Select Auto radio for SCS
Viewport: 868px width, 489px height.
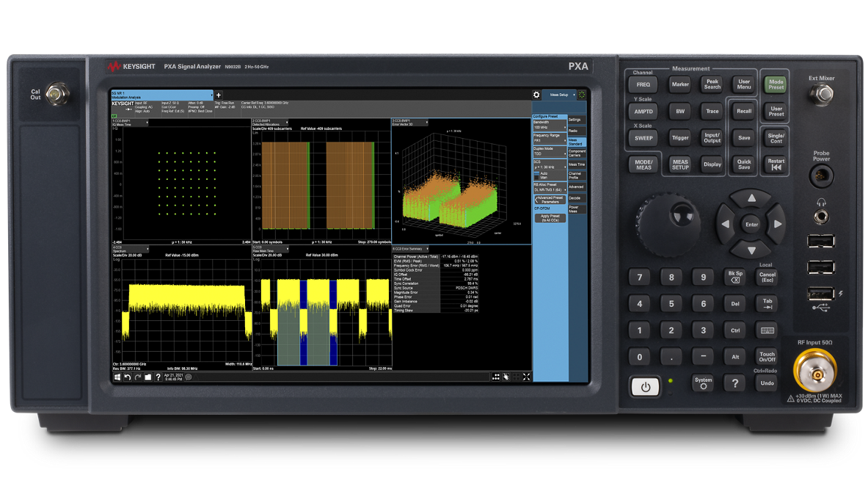point(536,173)
